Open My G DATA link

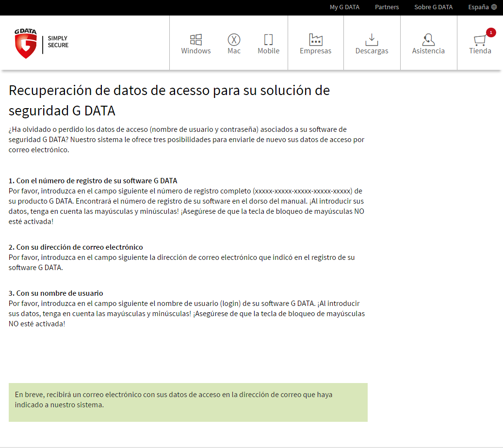[344, 7]
